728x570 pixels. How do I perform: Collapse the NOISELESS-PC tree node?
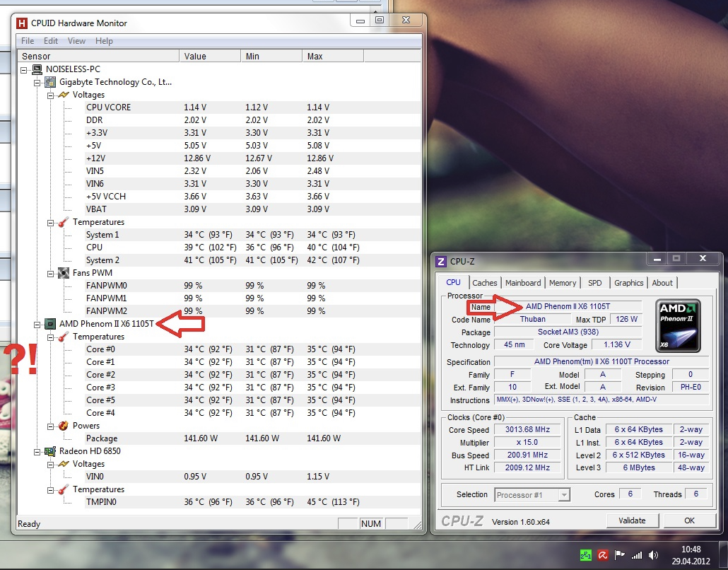click(24, 70)
